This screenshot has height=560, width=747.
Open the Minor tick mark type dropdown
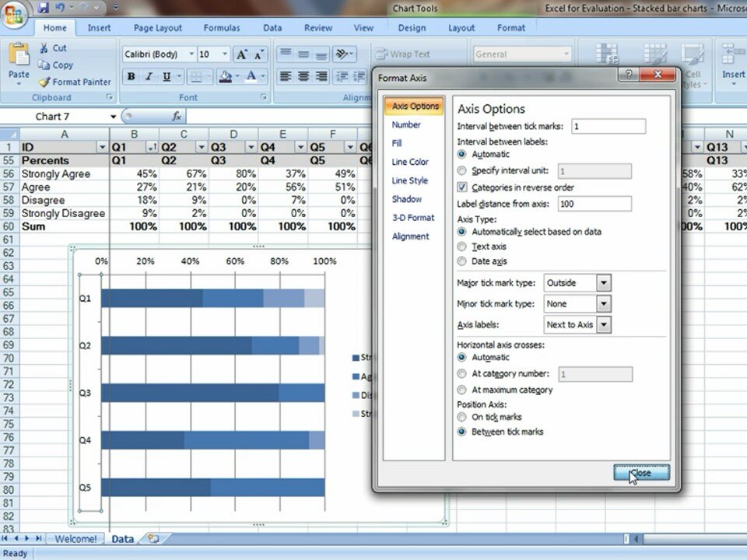pyautogui.click(x=604, y=304)
